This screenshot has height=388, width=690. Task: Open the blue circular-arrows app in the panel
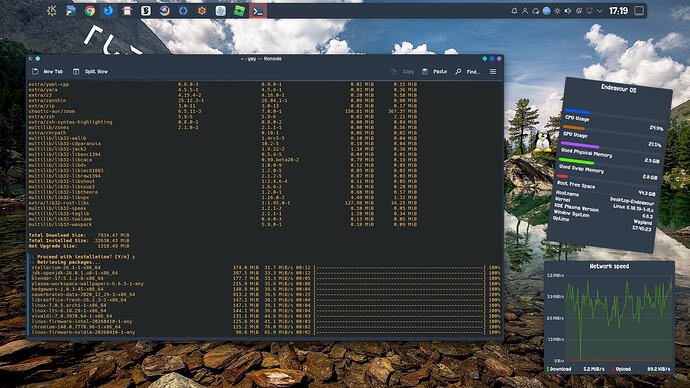(x=183, y=11)
